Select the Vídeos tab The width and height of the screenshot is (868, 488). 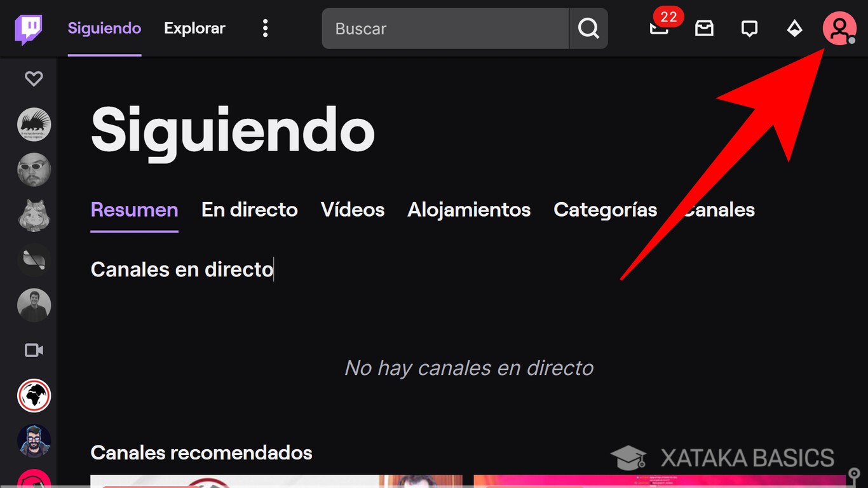(x=352, y=210)
